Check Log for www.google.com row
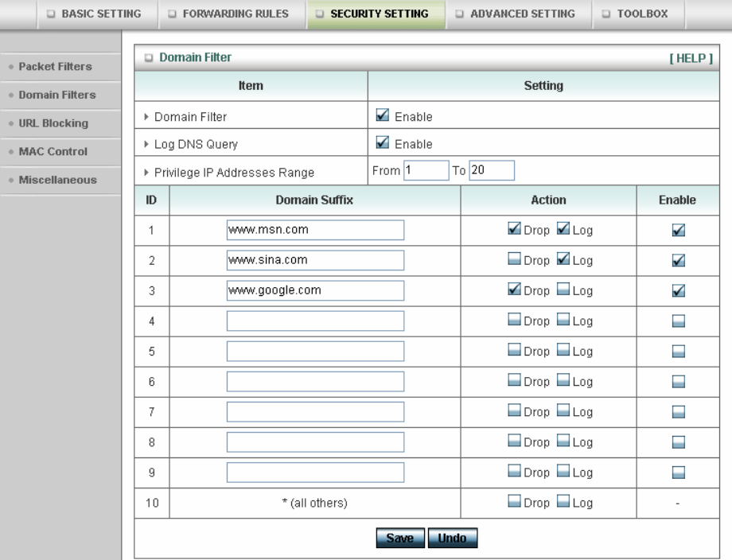732x560 pixels. 563,289
